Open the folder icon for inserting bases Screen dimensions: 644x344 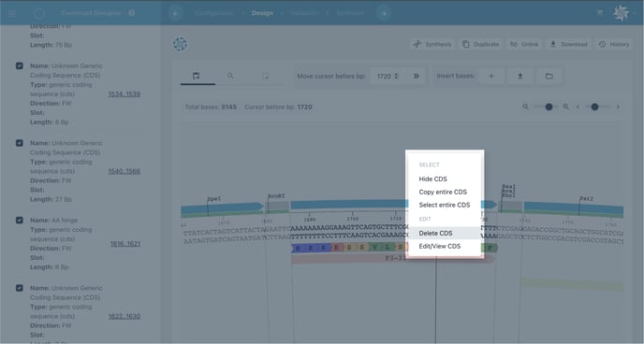click(x=549, y=77)
